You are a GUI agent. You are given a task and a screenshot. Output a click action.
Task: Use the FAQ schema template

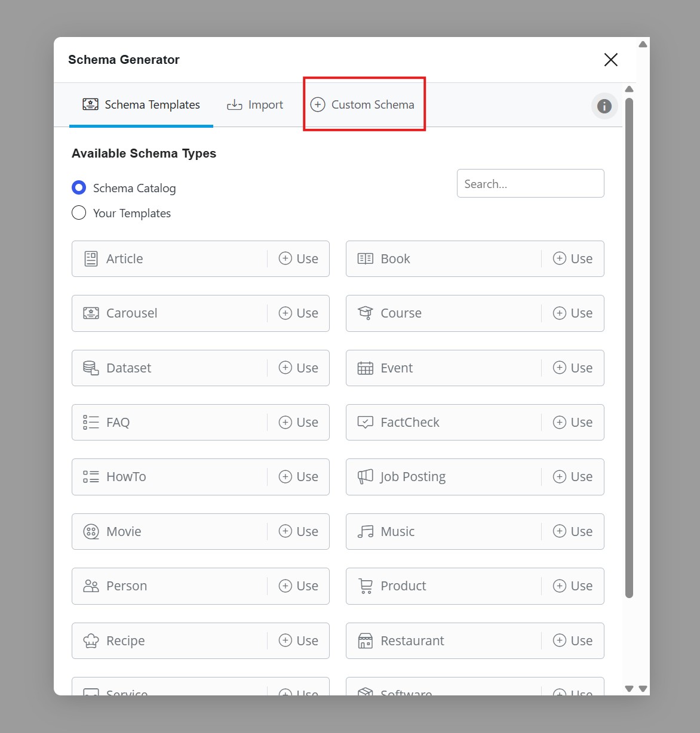299,423
